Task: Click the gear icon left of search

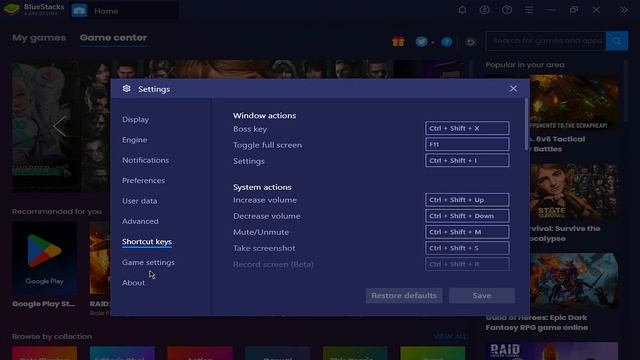Action: pyautogui.click(x=471, y=42)
